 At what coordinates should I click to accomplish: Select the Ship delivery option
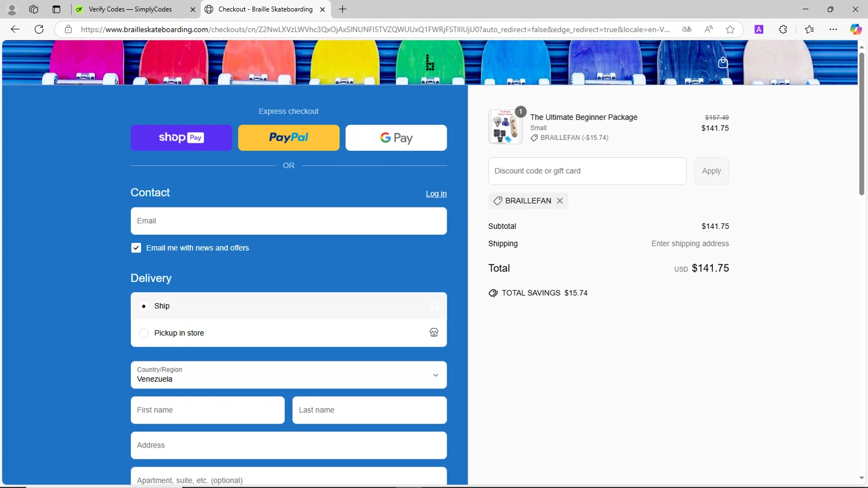tap(289, 306)
